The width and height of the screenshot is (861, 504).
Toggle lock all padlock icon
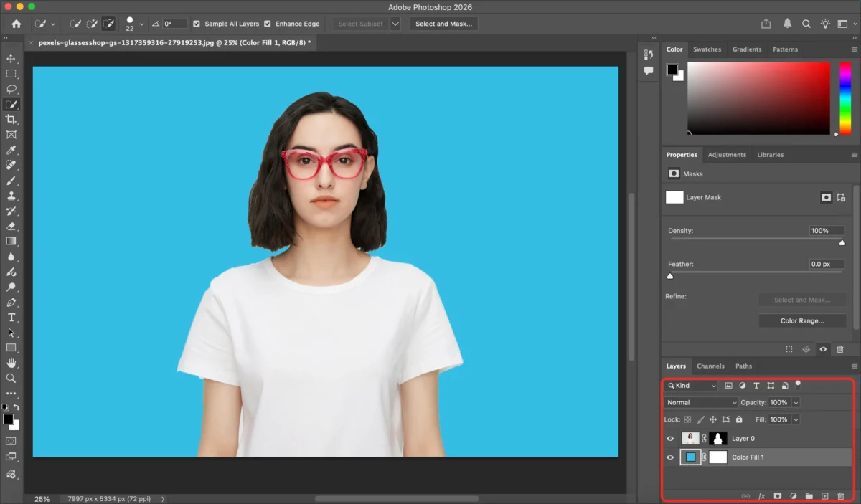[x=739, y=419]
